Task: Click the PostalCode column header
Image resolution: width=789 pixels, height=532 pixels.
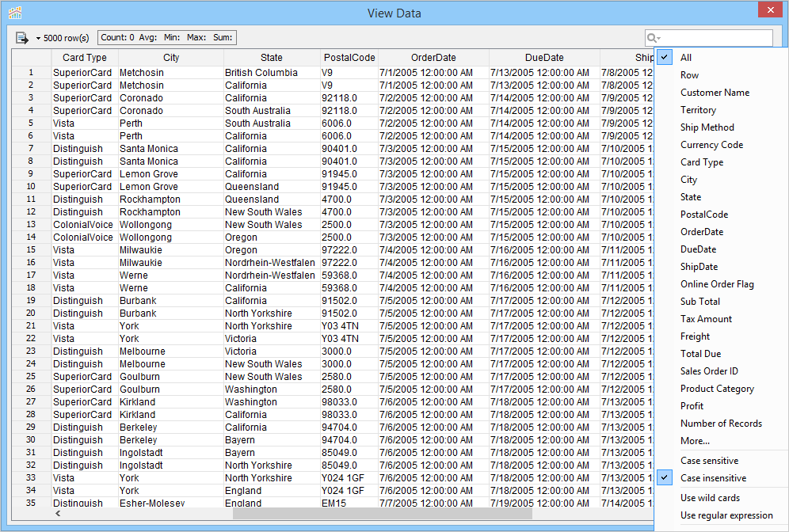Action: tap(349, 57)
